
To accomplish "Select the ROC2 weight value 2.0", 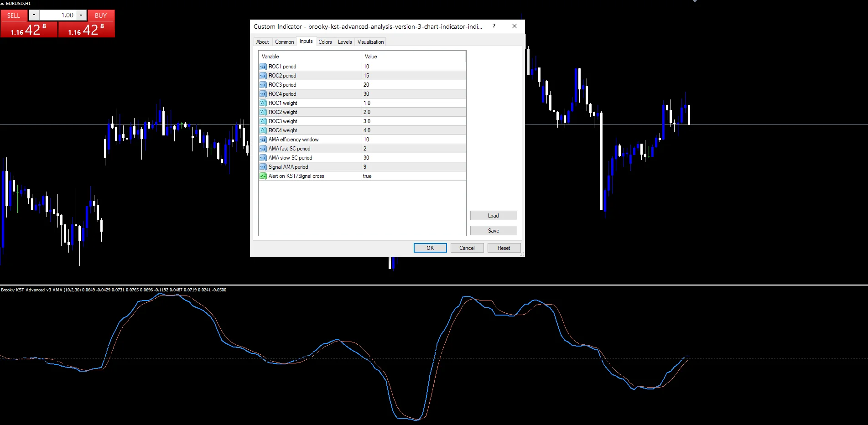I will click(x=414, y=112).
